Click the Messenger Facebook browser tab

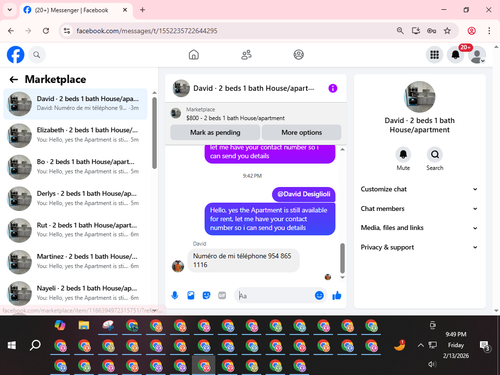(76, 10)
